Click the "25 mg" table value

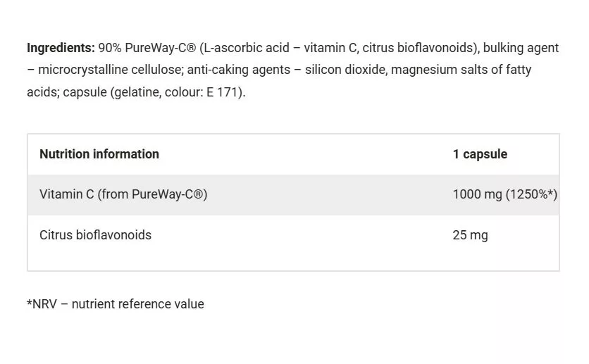click(470, 235)
